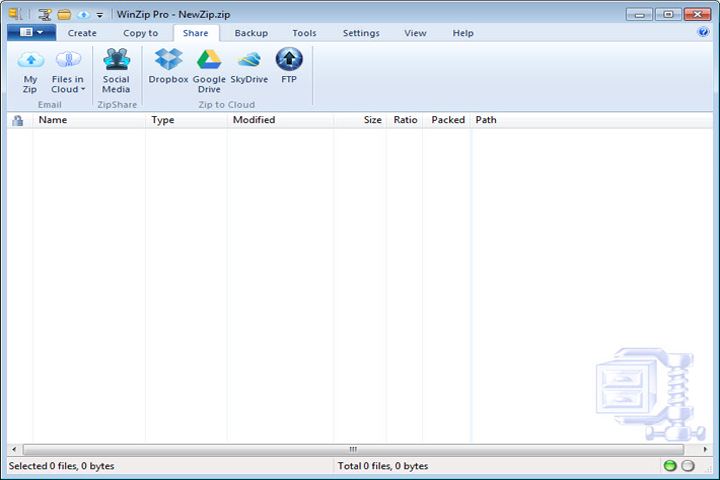Click the gray status light indicator
The image size is (720, 480).
(688, 466)
